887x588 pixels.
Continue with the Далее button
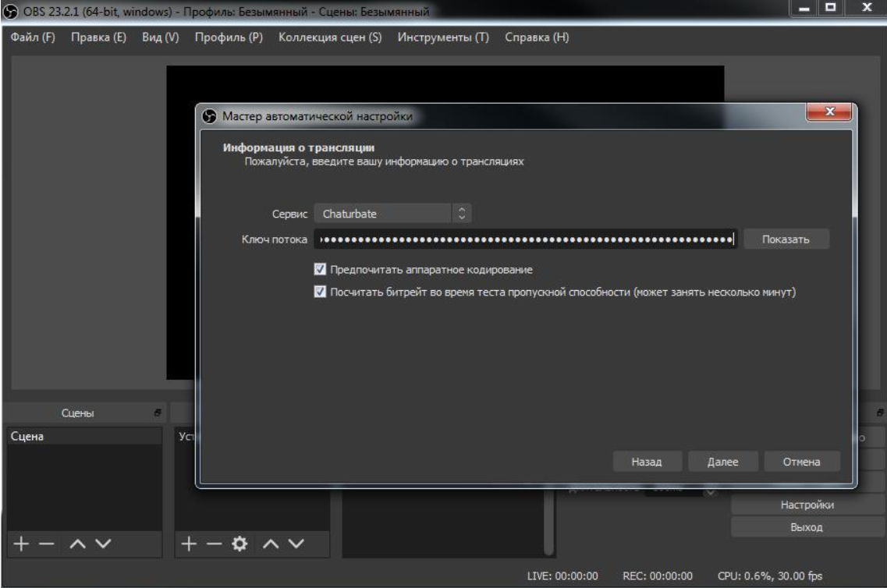point(722,462)
